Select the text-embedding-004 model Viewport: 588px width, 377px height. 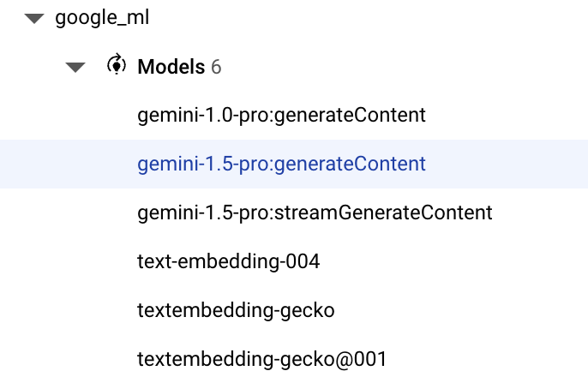point(228,261)
